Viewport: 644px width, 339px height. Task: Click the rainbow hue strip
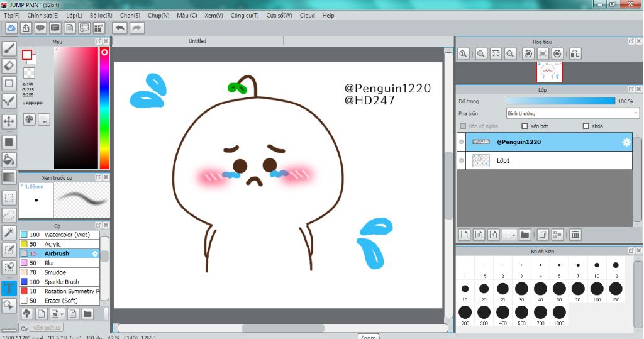pos(104,108)
